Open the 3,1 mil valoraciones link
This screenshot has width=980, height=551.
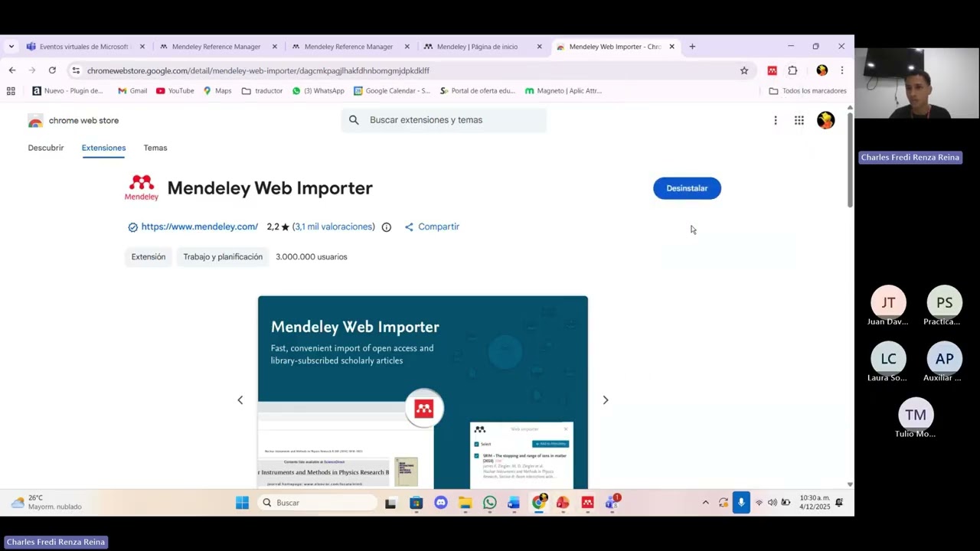point(334,227)
